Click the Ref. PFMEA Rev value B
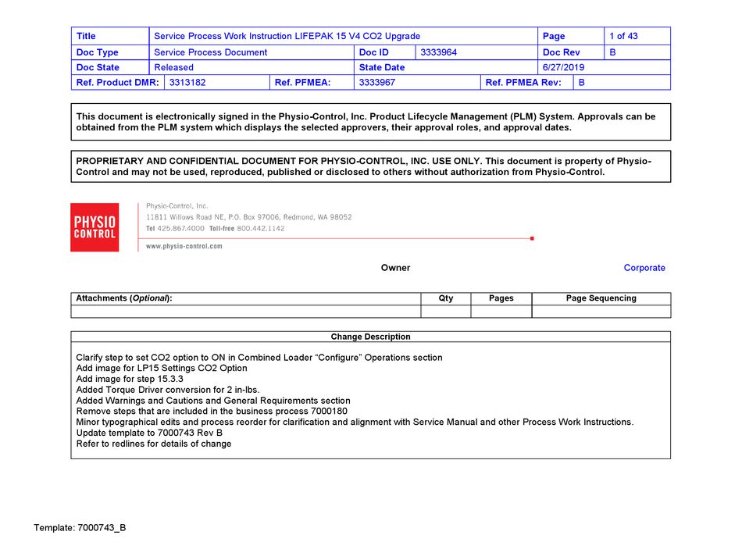Viewport: 742px width, 560px height. tap(582, 82)
